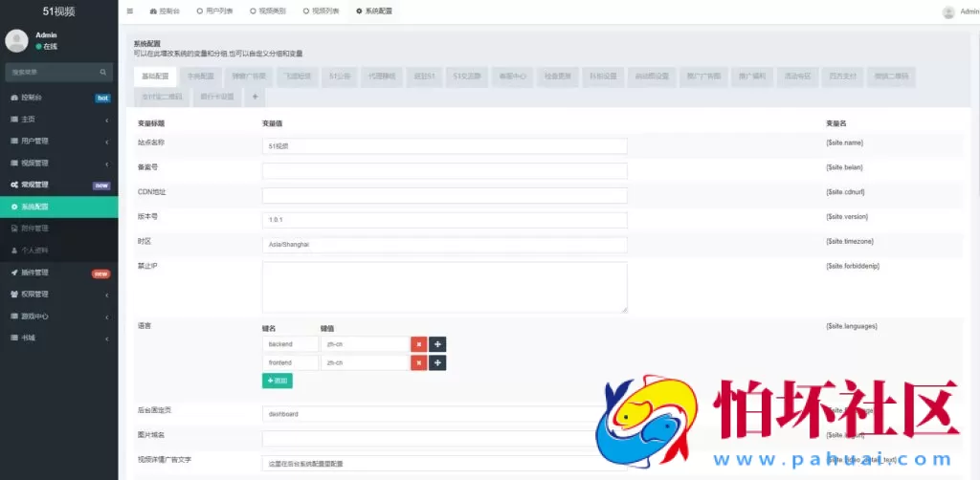Viewport: 980px width, 480px height.
Task: Click the Admin avatar in the sidebar
Action: (x=16, y=40)
